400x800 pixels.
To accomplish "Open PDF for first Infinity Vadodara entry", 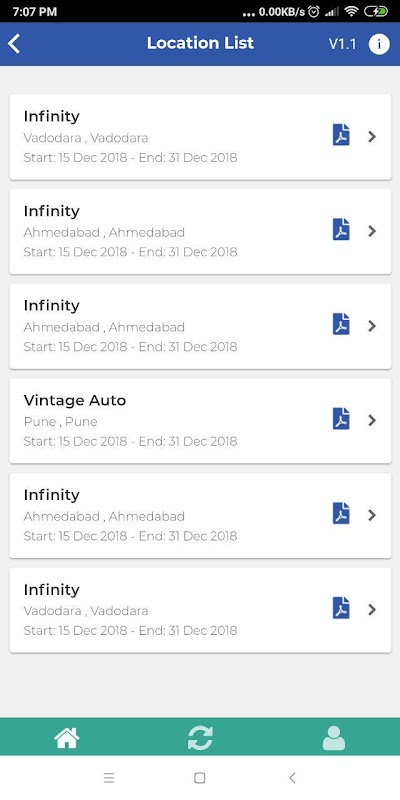I will [x=341, y=136].
